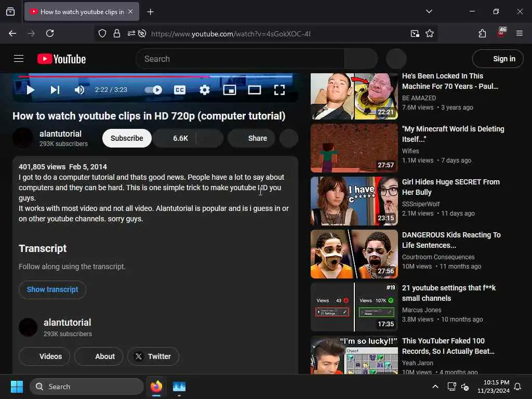Open the player settings gear icon
The height and width of the screenshot is (399, 532).
[x=205, y=90]
